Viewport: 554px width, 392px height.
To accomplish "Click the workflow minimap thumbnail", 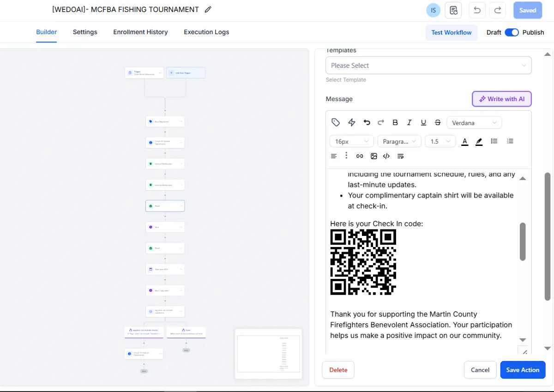I will (268, 353).
